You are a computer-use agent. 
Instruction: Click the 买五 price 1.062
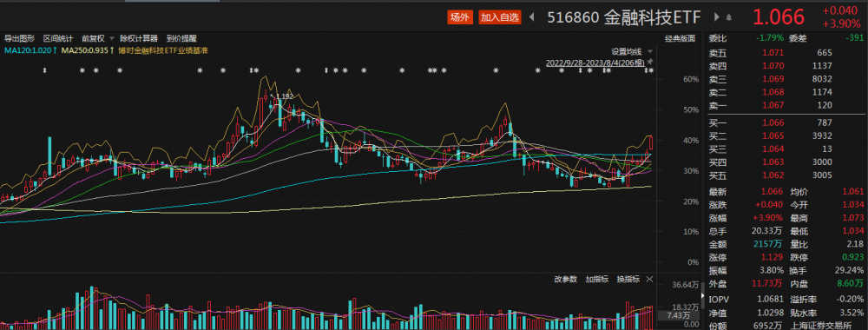point(773,175)
